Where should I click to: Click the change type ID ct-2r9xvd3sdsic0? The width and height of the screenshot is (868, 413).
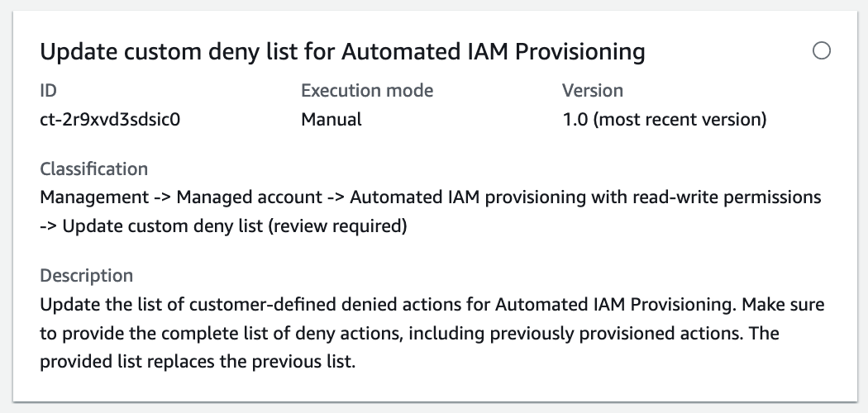pos(110,120)
